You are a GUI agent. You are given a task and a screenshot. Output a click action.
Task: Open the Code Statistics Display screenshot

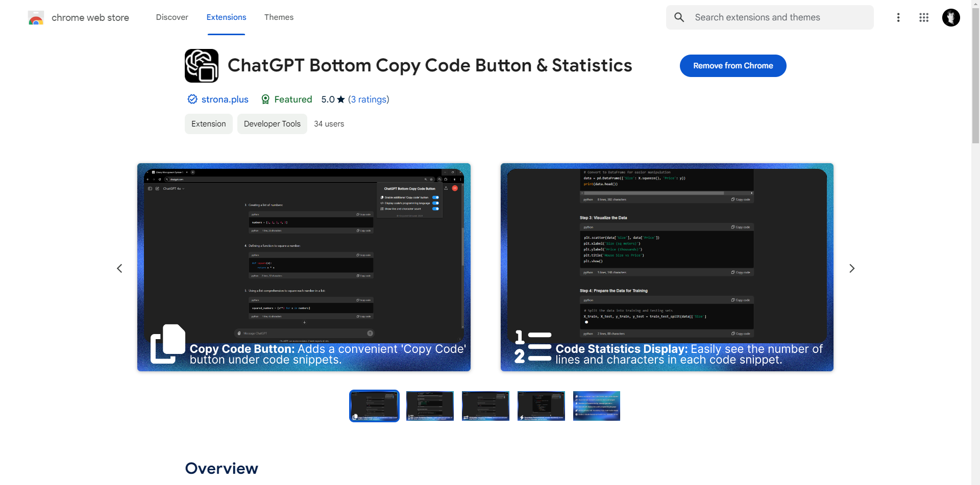tap(667, 267)
